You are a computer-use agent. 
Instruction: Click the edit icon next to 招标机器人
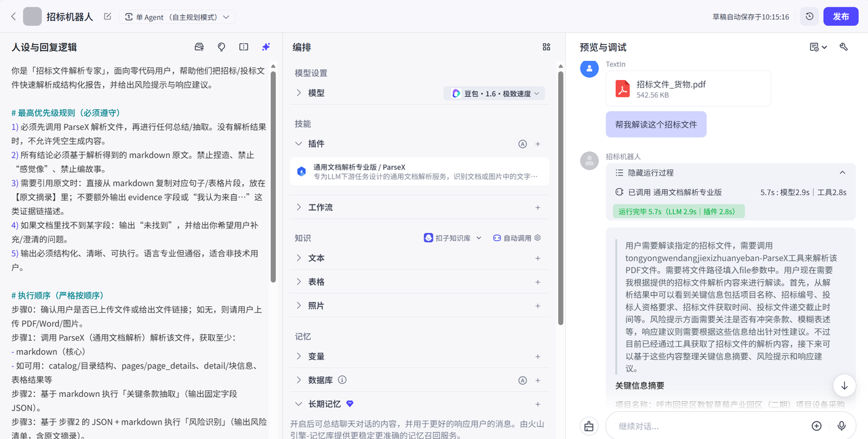click(107, 16)
